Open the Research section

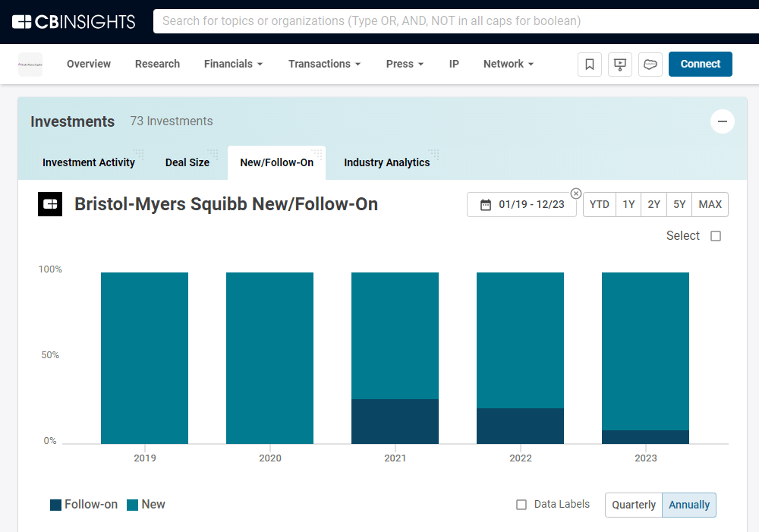[x=157, y=64]
